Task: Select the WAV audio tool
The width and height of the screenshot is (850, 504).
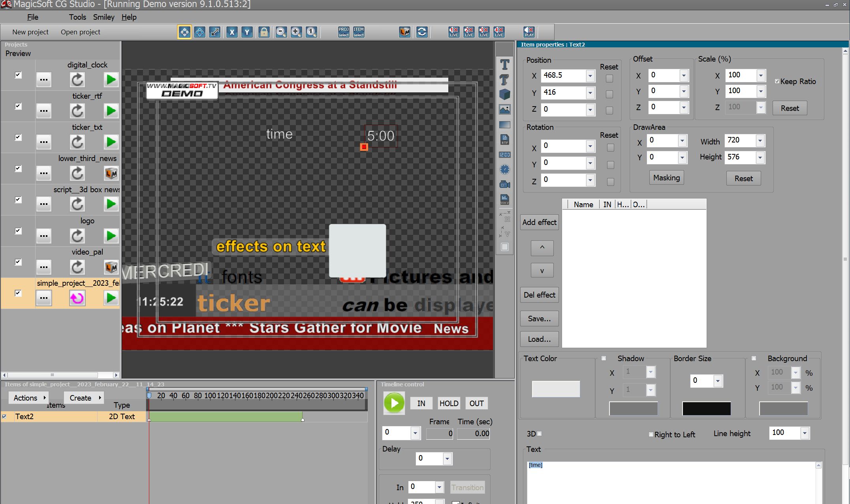Action: click(x=504, y=199)
